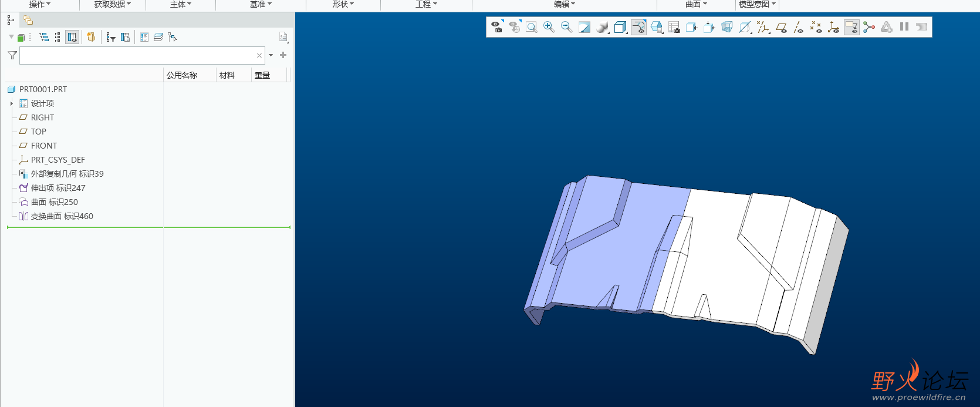This screenshot has width=980, height=407.
Task: Select 外部复制几何 标识39 feature
Action: 67,174
